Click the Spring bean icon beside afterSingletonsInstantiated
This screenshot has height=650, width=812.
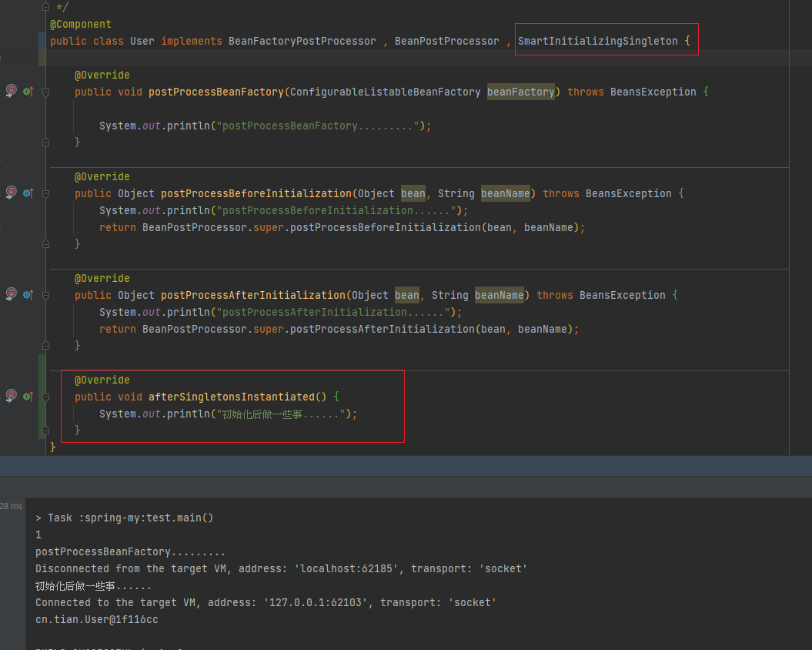point(11,396)
